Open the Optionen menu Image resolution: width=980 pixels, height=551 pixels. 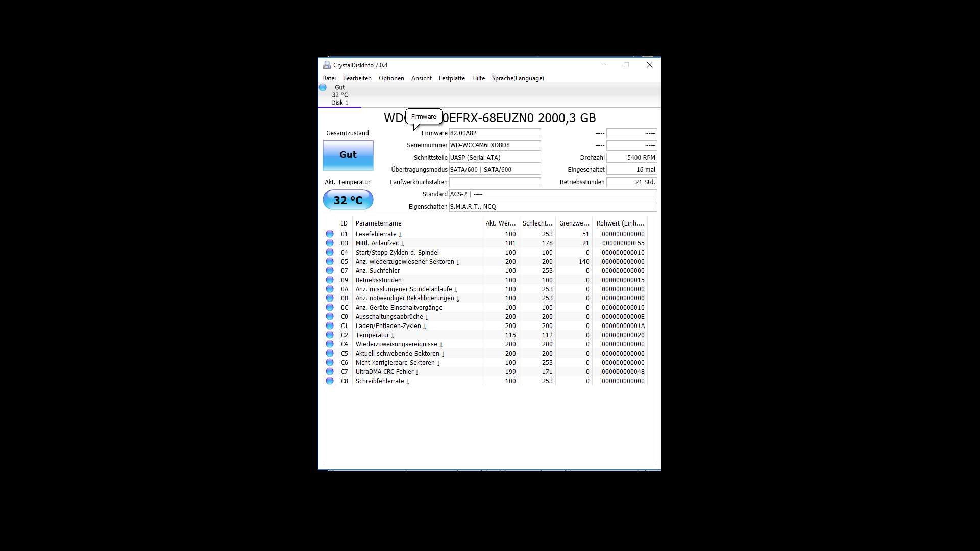[x=391, y=78]
